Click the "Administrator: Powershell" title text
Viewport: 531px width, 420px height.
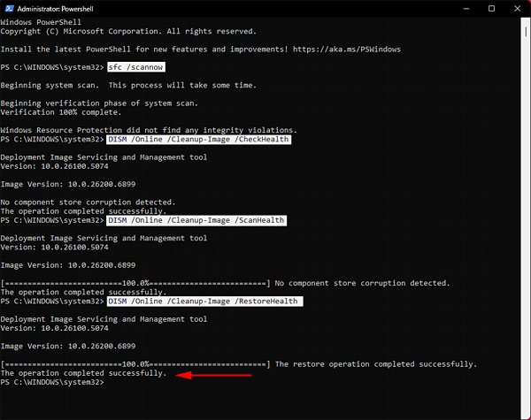tap(55, 9)
